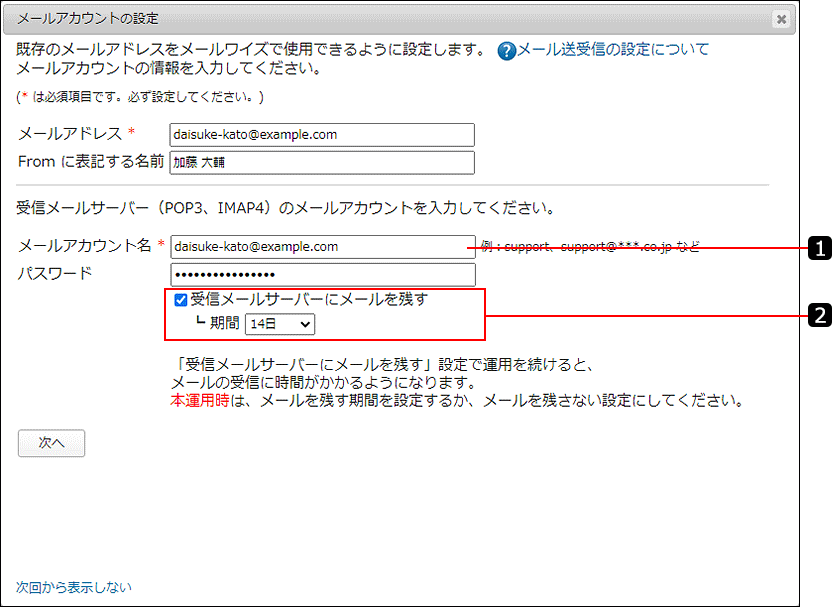Click the 受信メールサーバー（POP3、IMAP4） instruction text
Screen dimensions: 832x607
(x=285, y=208)
